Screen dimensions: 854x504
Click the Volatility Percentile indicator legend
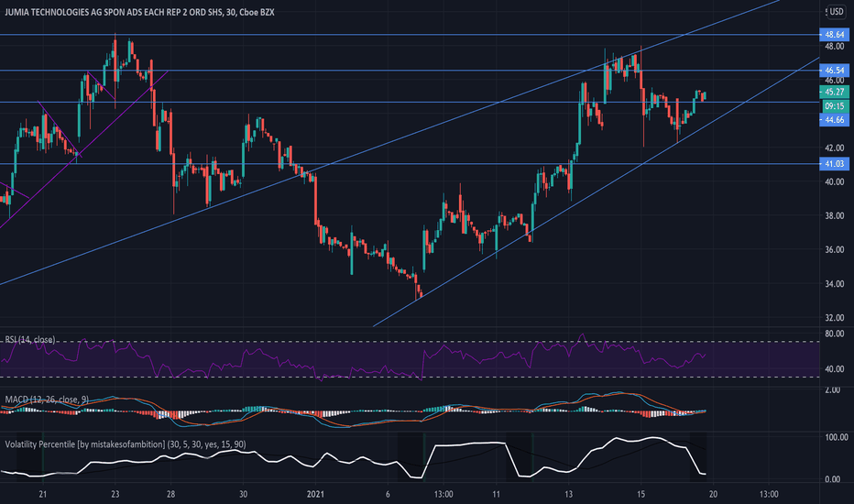126,444
